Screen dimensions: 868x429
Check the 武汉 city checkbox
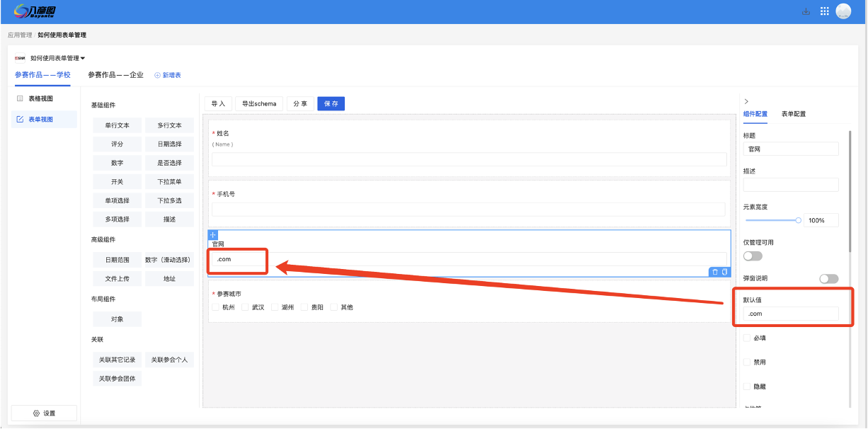click(x=245, y=307)
